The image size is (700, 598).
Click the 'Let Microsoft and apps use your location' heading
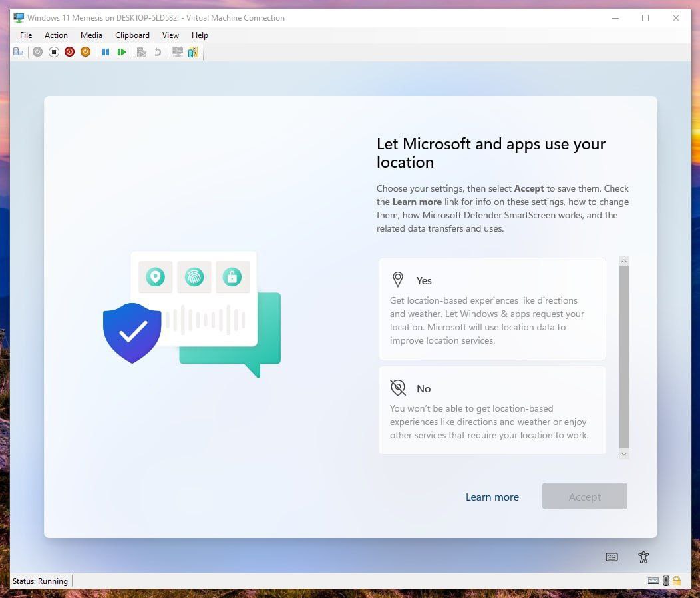pos(490,153)
